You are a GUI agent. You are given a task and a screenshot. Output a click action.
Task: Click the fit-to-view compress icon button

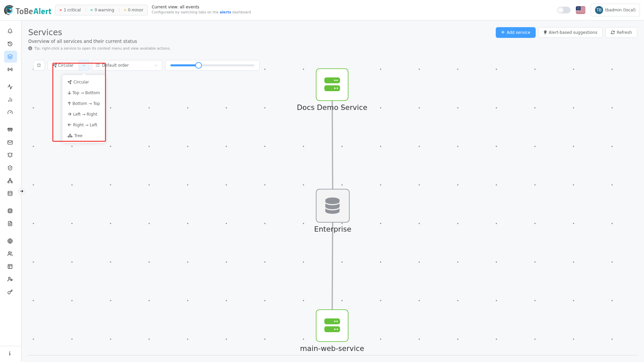coord(39,65)
